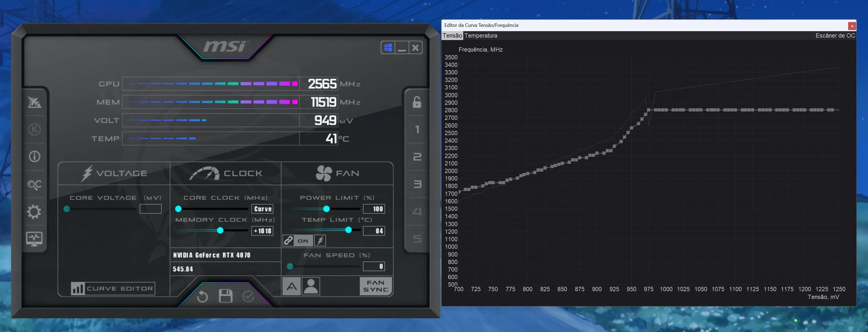The width and height of the screenshot is (868, 332).
Task: Load profile slot 3
Action: click(x=417, y=184)
